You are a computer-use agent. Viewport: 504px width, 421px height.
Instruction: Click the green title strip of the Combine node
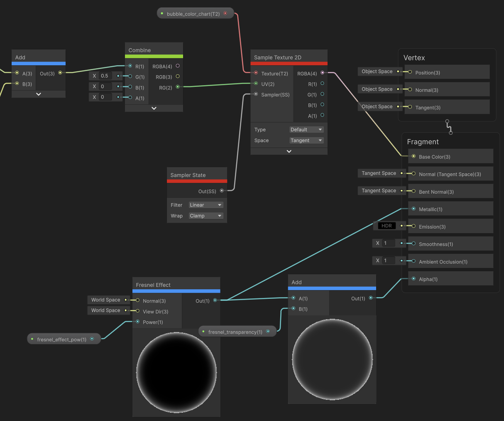[154, 56]
